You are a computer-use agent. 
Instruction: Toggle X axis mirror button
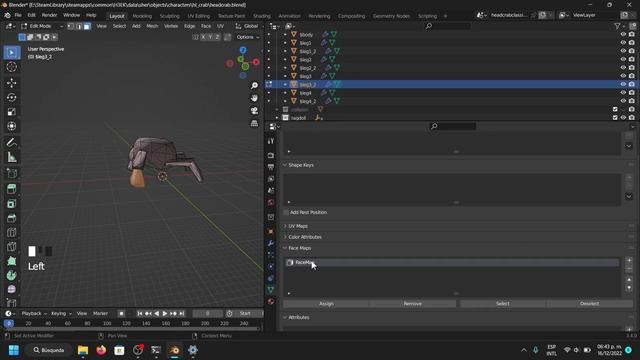[203, 37]
